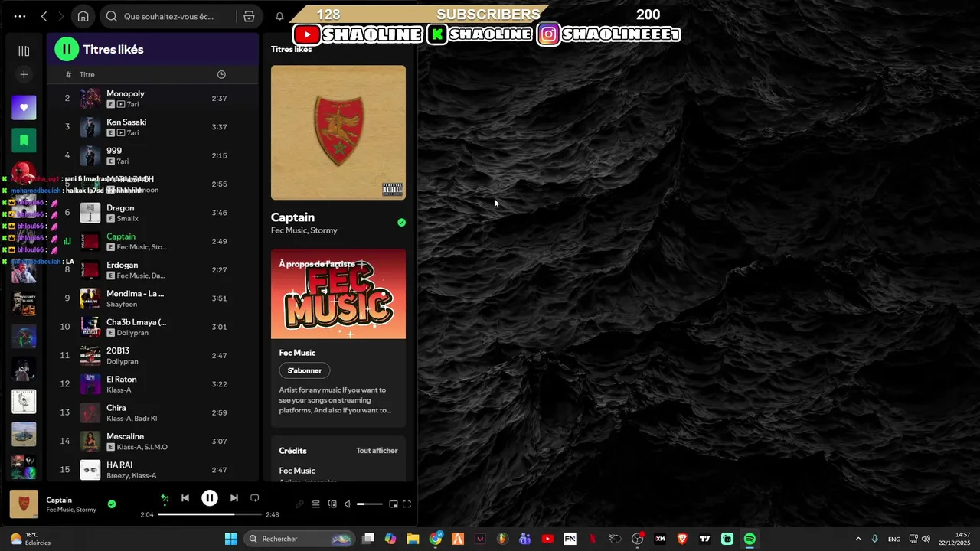Click the Captain album cover in the side panel
This screenshot has height=551, width=980.
click(338, 132)
